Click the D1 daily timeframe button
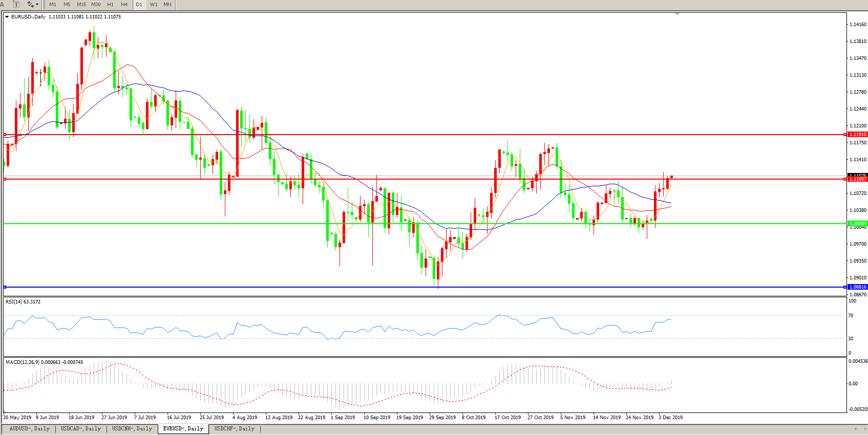868x435 pixels. [139, 4]
